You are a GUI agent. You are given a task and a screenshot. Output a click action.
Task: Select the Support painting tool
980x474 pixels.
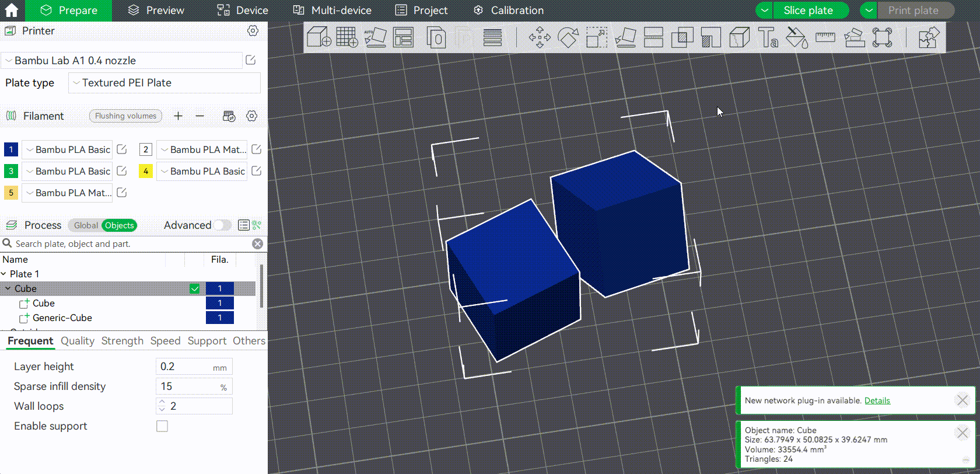click(x=711, y=37)
